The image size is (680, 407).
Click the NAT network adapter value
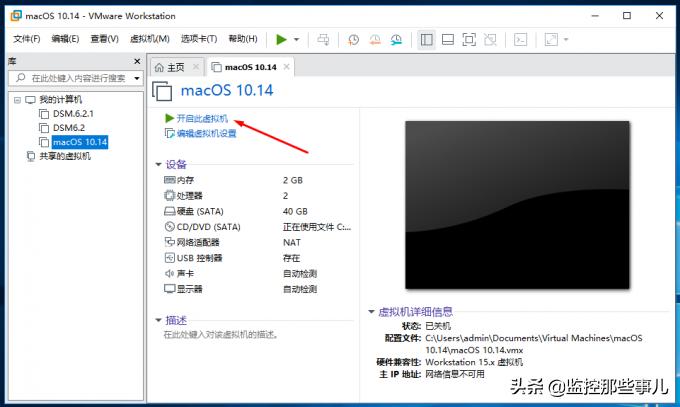291,243
